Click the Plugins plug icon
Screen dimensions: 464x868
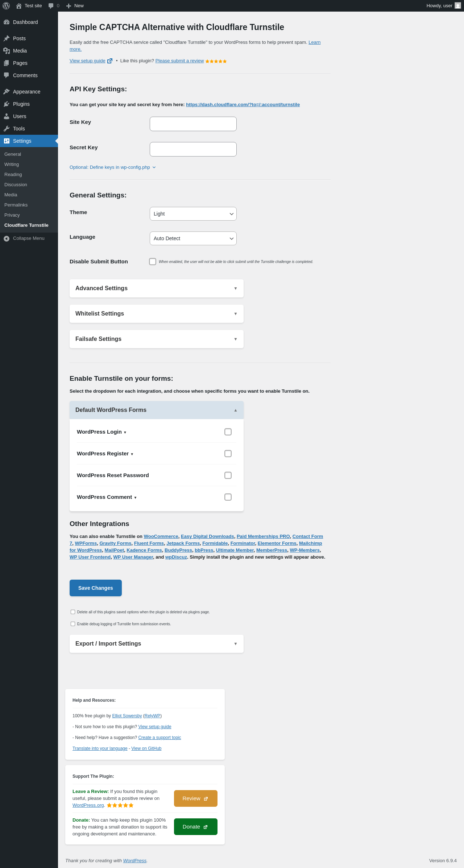(7, 104)
